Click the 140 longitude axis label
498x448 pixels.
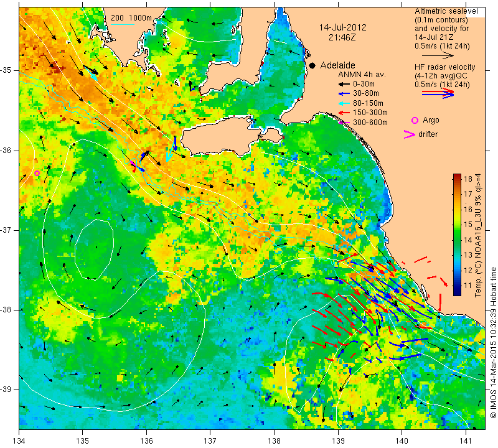coord(402,441)
